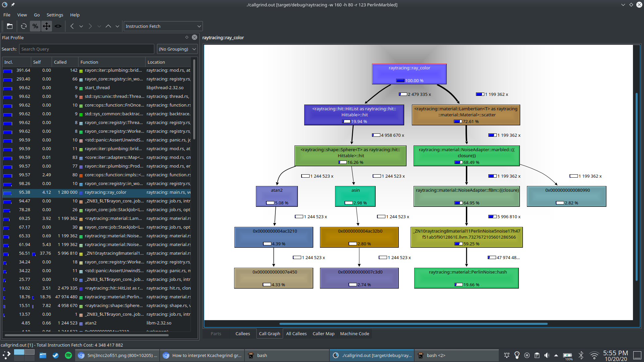Open Spotify from the taskbar
The height and width of the screenshot is (362, 644).
pyautogui.click(x=68, y=355)
